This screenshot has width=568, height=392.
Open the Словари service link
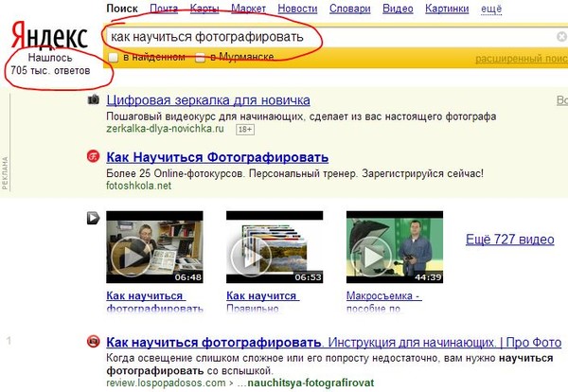(350, 9)
